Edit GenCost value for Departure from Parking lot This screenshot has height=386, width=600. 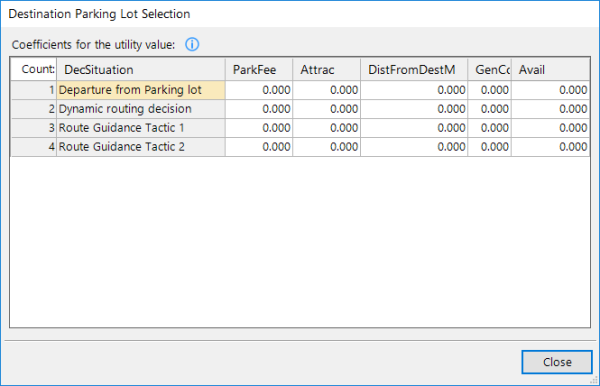coord(489,90)
